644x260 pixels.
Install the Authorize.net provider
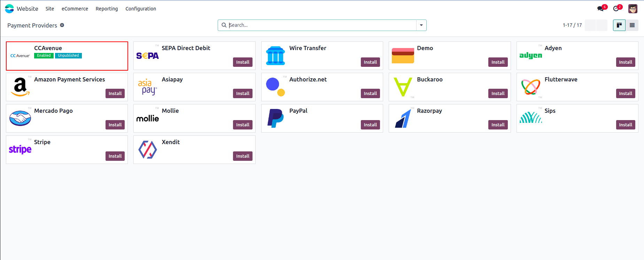coord(370,93)
